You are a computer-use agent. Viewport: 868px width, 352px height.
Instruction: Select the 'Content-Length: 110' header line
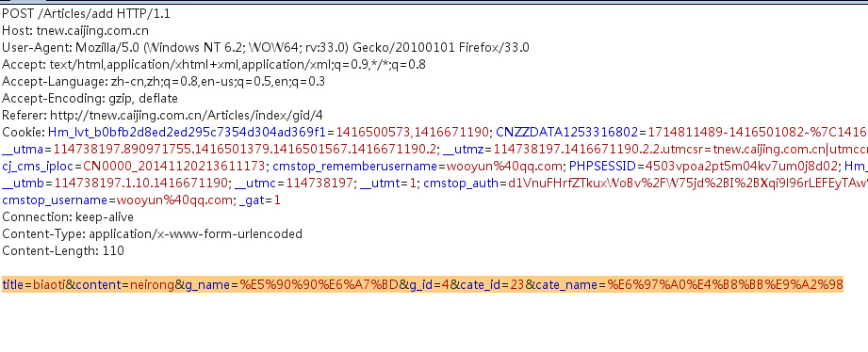coord(63,251)
